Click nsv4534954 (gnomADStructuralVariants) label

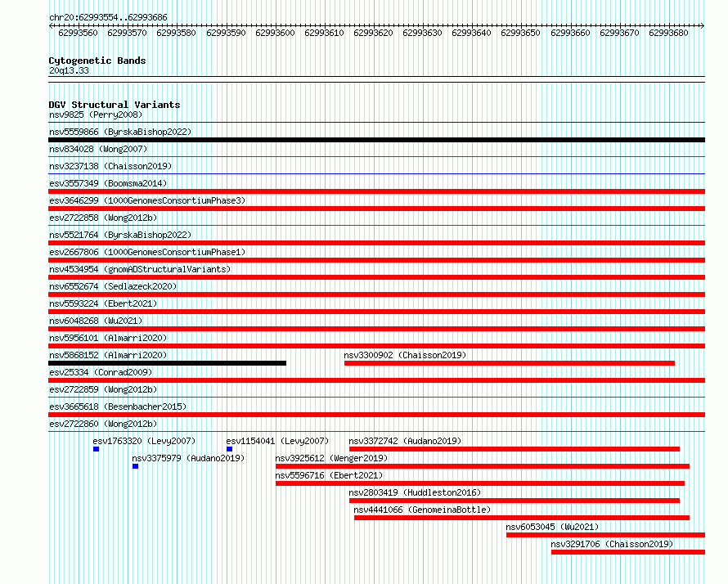[140, 269]
